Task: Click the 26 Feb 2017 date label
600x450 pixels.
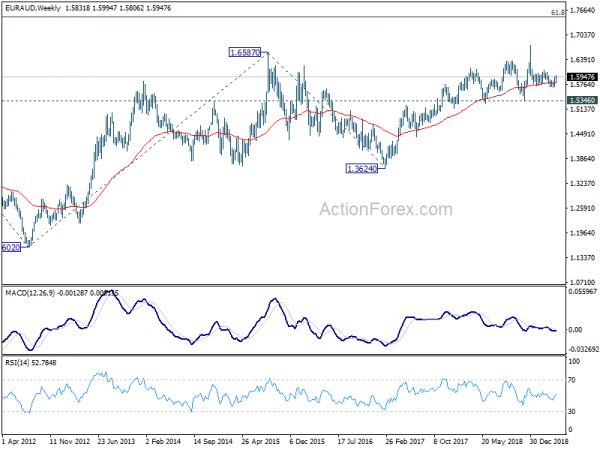Action: pos(405,441)
